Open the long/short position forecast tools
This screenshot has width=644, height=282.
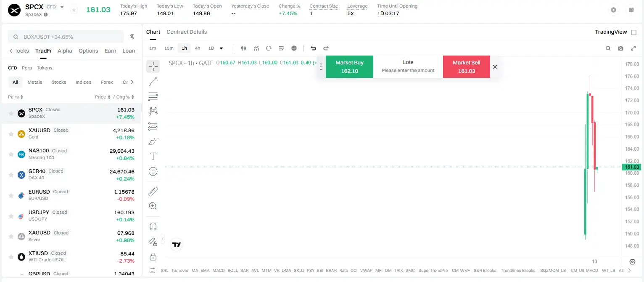pos(153,126)
